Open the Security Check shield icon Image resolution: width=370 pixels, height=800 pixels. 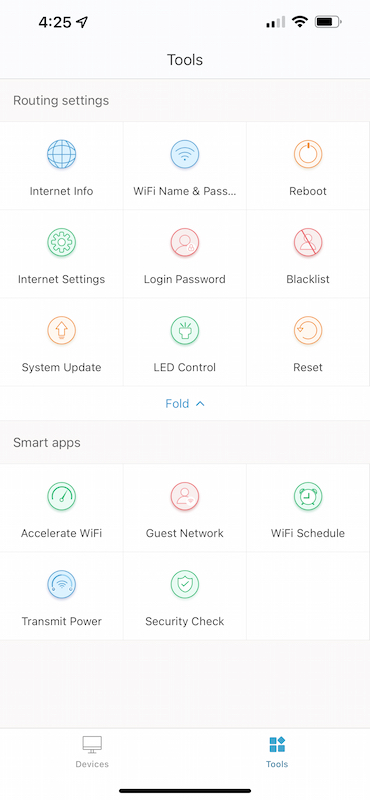pyautogui.click(x=185, y=585)
